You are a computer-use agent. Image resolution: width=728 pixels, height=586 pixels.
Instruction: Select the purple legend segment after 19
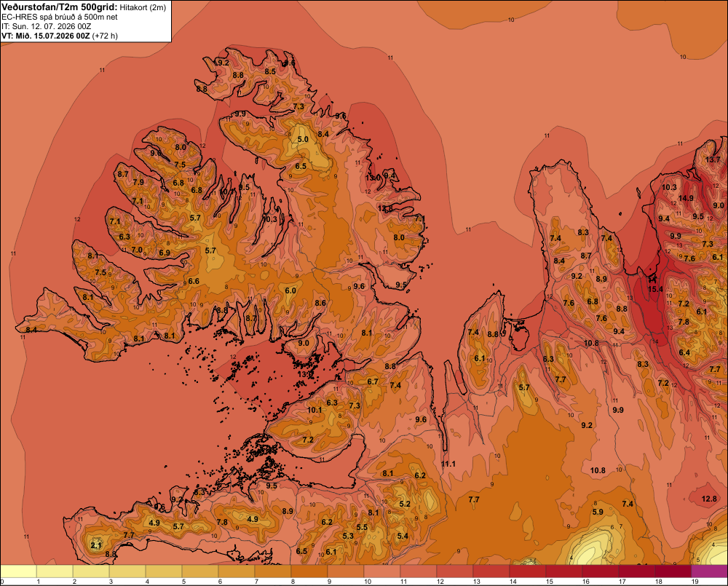coord(709,571)
